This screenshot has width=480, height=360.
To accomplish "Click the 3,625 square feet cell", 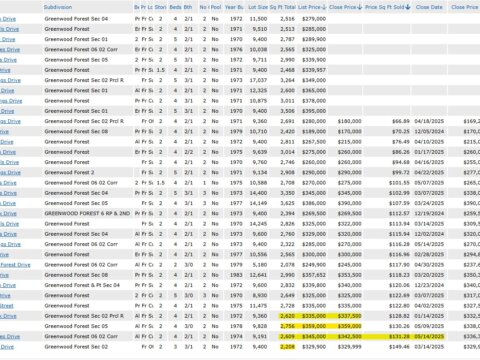I will coord(287,203).
